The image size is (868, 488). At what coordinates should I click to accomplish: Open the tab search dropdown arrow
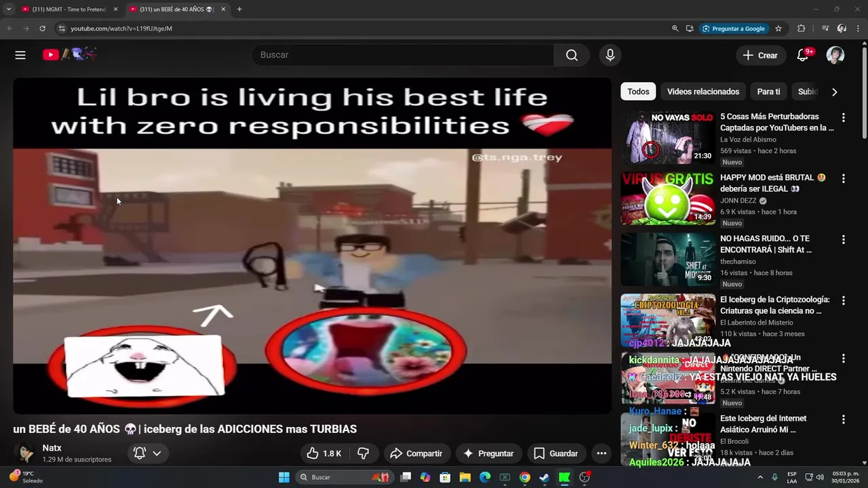9,9
